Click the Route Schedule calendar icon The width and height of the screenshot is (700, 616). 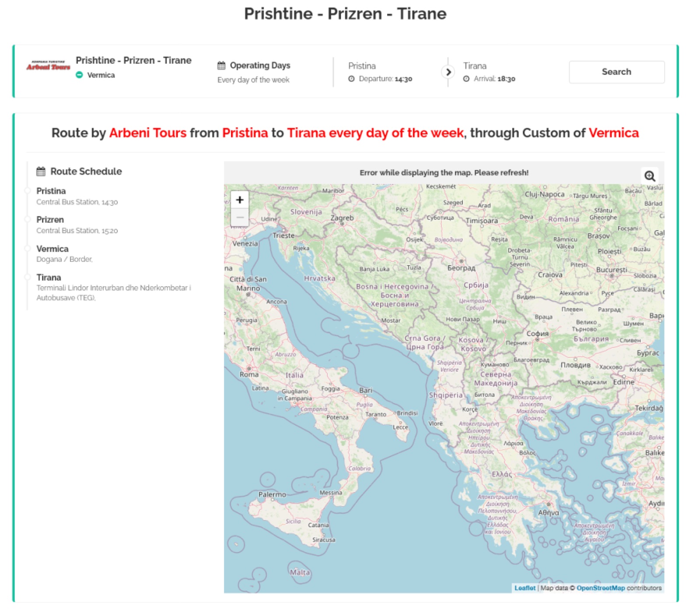click(x=41, y=171)
